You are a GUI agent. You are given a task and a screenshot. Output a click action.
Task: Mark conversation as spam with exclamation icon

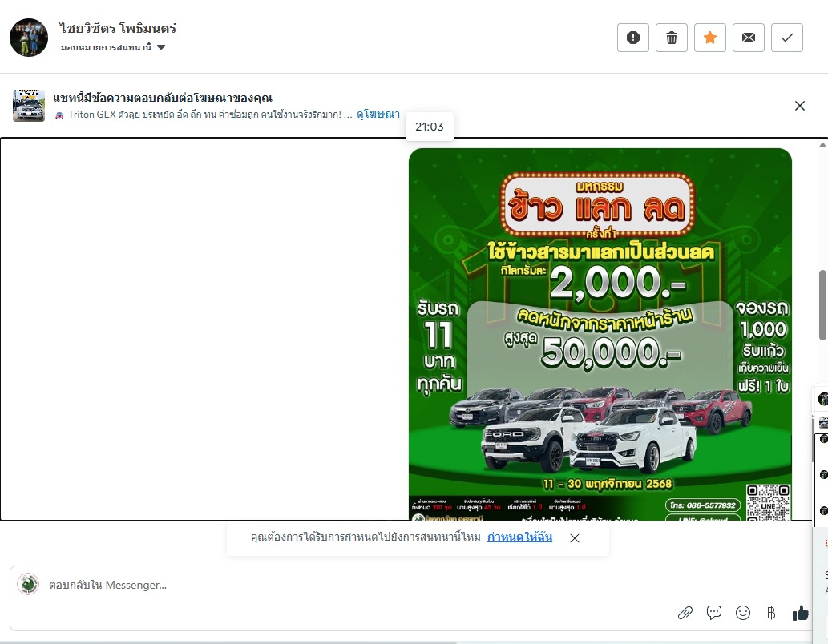pyautogui.click(x=632, y=38)
